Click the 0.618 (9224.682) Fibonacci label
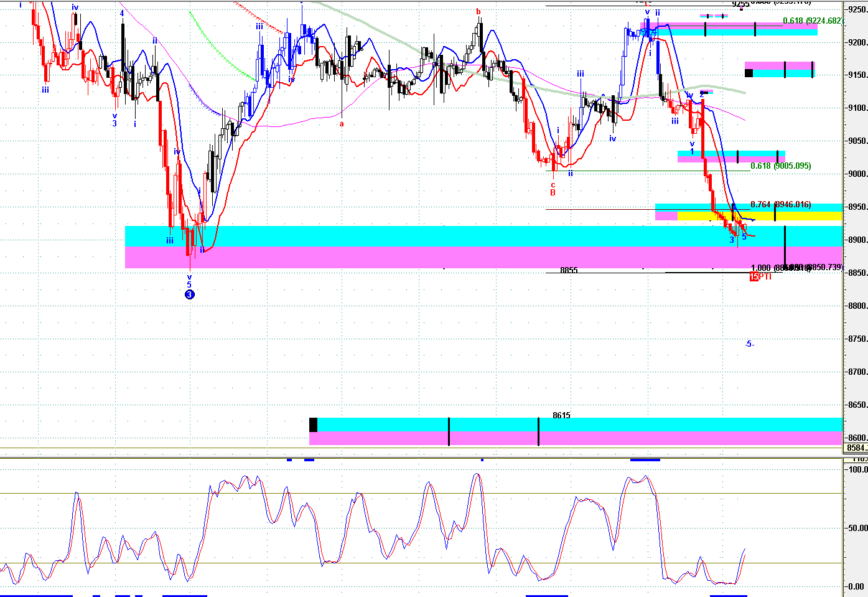This screenshot has width=868, height=597. (813, 21)
